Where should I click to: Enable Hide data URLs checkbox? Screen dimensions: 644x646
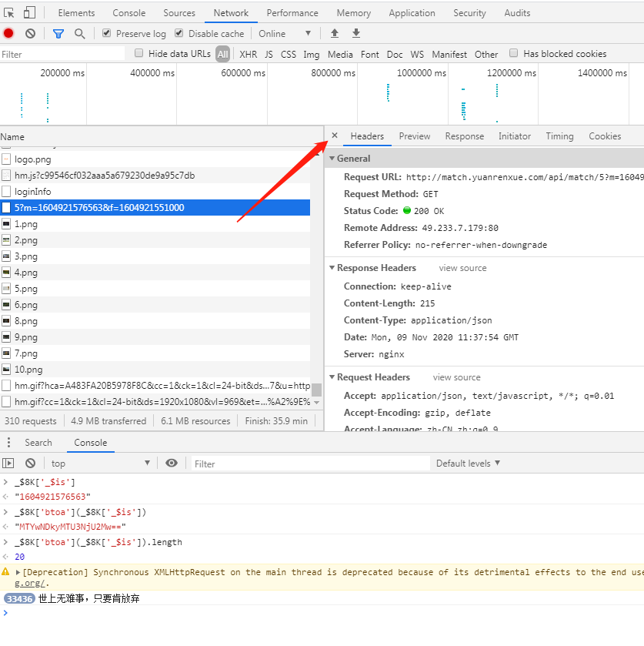coord(139,53)
